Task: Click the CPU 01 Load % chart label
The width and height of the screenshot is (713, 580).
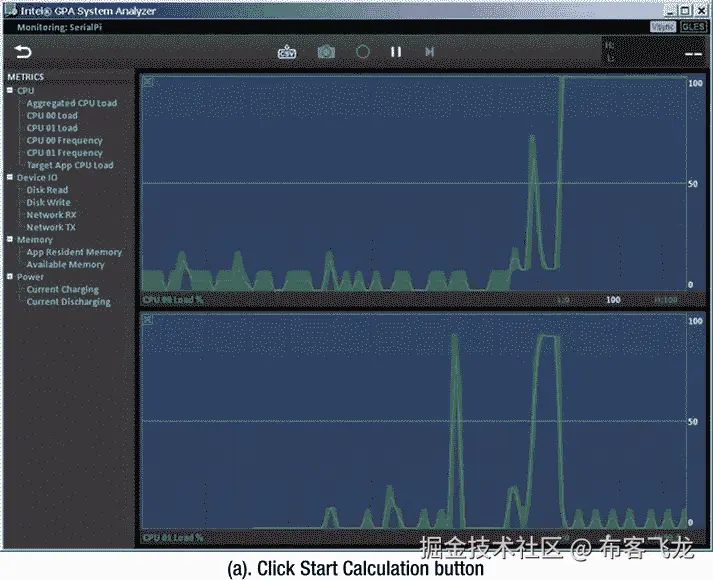Action: pyautogui.click(x=172, y=538)
